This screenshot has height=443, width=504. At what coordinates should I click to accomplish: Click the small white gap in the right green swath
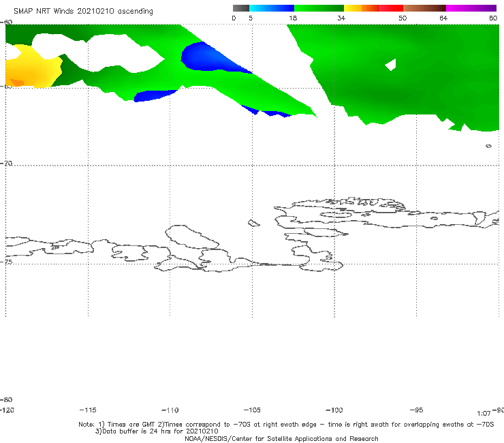click(x=391, y=65)
